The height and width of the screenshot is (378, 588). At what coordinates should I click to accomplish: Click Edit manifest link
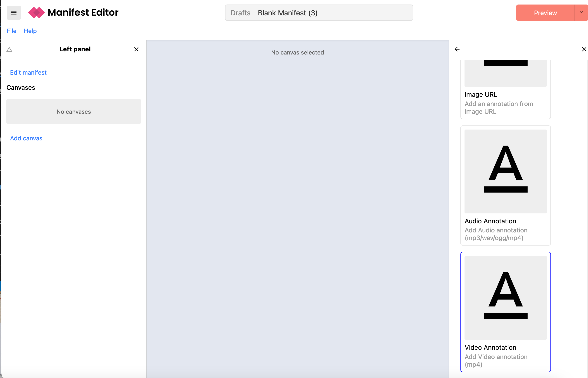pos(28,72)
